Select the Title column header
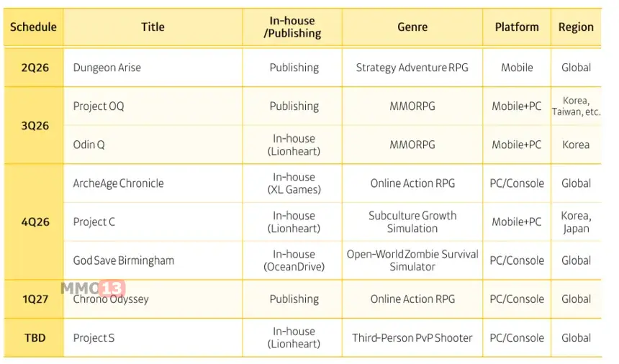The height and width of the screenshot is (364, 619). [153, 27]
